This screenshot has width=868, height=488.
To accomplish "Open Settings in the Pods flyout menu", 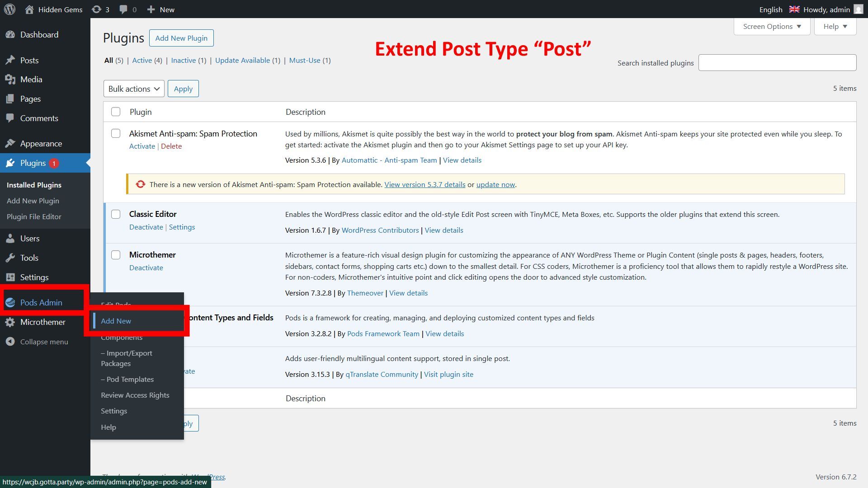I will point(114,411).
